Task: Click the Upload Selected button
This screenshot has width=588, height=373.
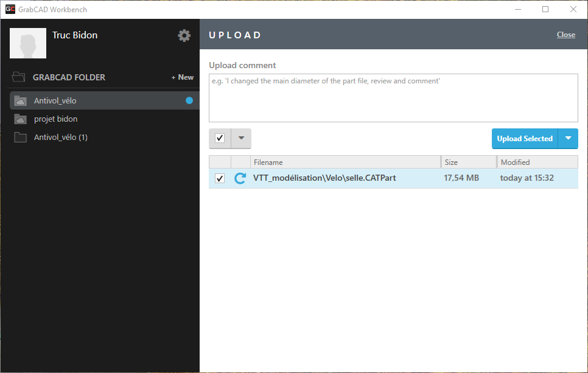Action: pos(525,138)
